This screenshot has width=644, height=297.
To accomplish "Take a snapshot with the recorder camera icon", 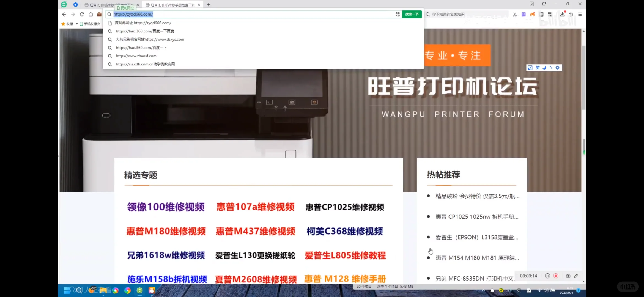I will click(568, 276).
